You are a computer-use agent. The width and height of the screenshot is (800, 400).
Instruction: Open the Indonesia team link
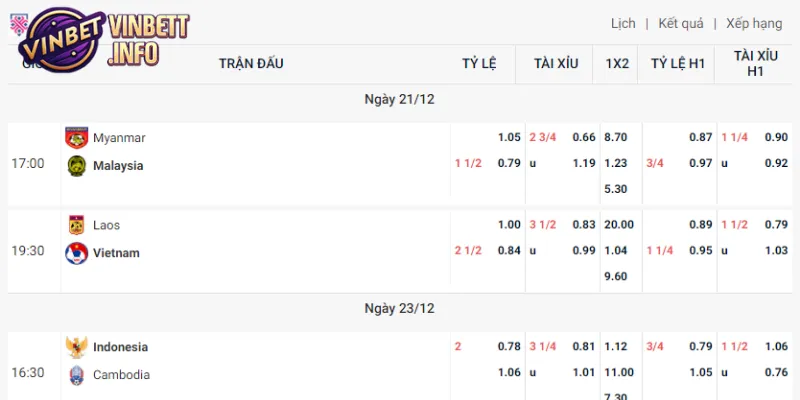120,347
